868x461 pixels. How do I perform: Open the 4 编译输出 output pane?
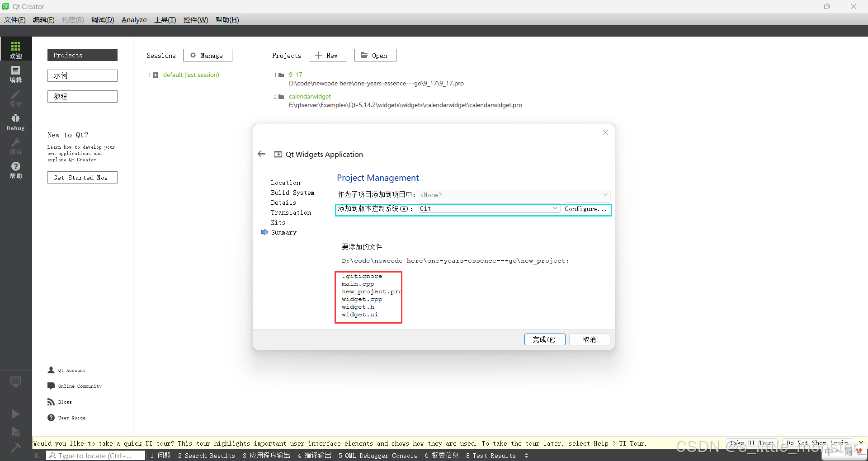pos(315,456)
